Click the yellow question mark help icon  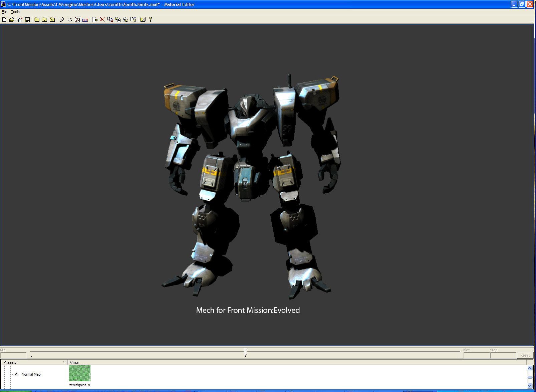(x=151, y=20)
